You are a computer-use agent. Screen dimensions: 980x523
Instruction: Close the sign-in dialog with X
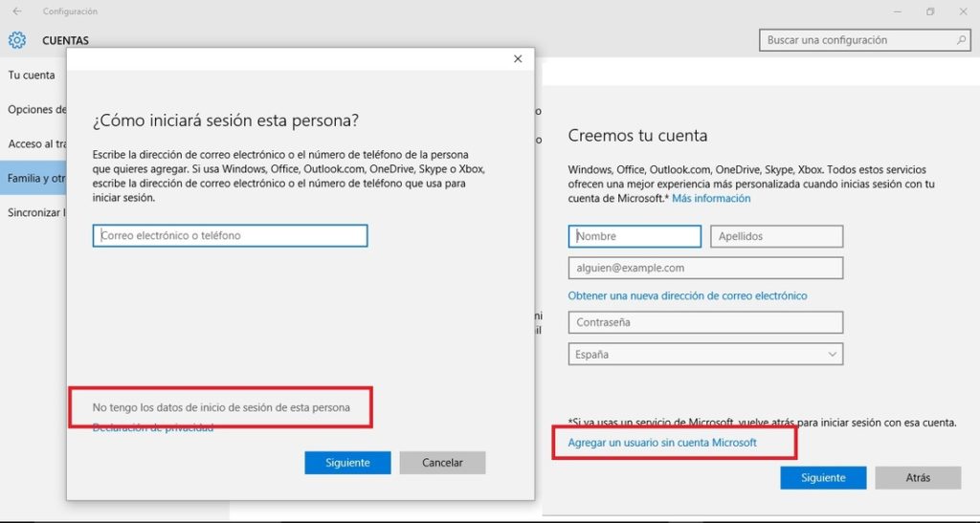pos(518,58)
